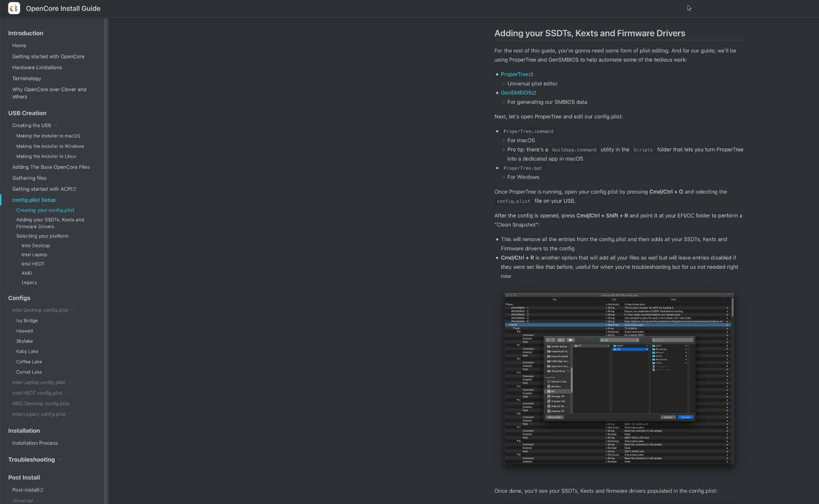Screen dimensions: 819x504
Task: Expand the Intel HEDT config.plist arrow
Action: pos(67,393)
